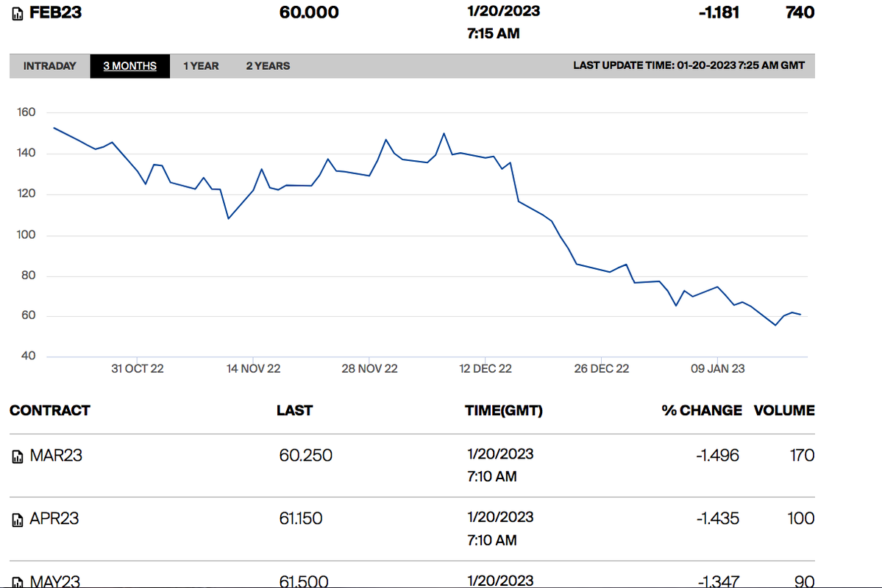Screen dimensions: 882x588
Task: Click the VOLUME column header
Action: coord(784,410)
